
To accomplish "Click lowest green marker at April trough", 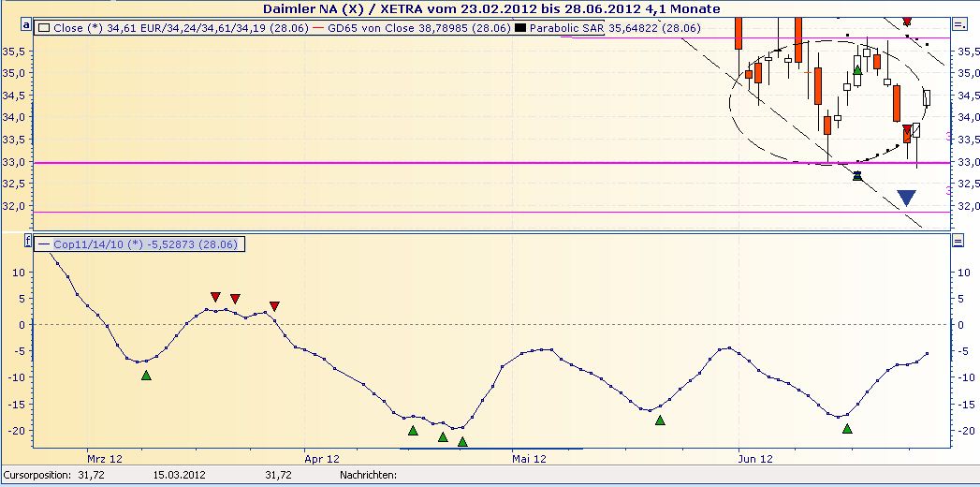I will 462,442.
